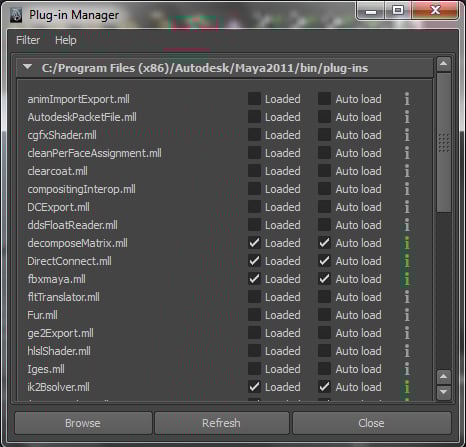The height and width of the screenshot is (447, 466).
Task: Enable Auto load for cgfxShader.mll
Action: [x=324, y=135]
